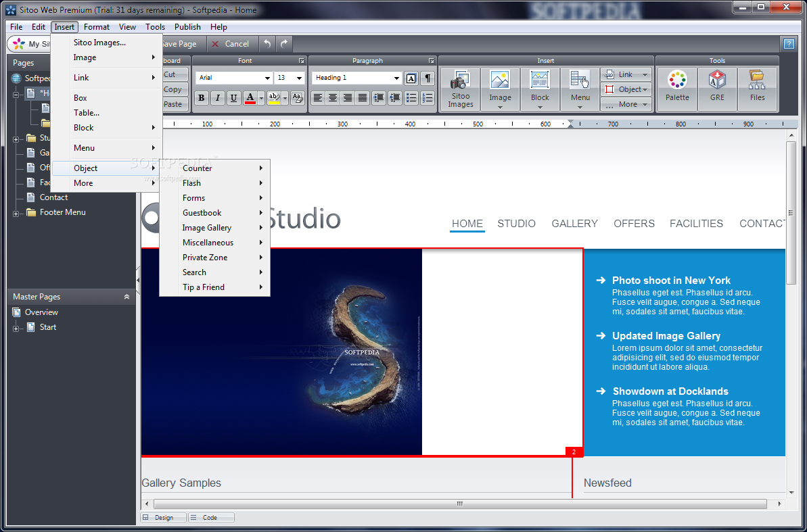
Task: Switch to the Code view tab
Action: click(x=211, y=518)
